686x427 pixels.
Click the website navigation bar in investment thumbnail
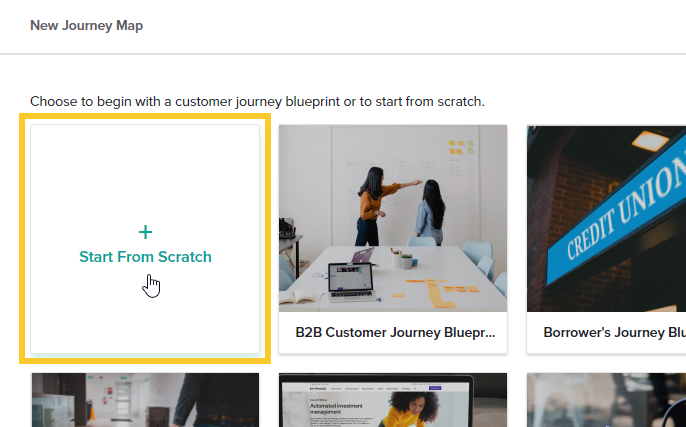point(393,386)
